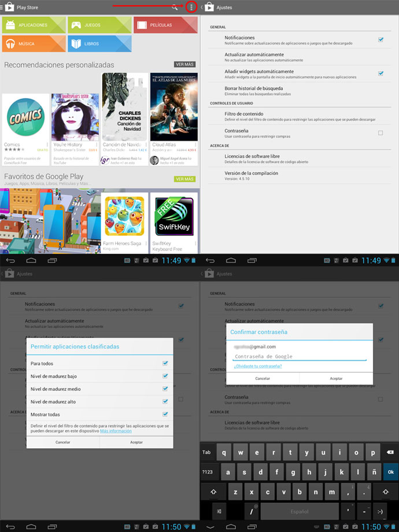The width and height of the screenshot is (399, 532).
Task: Tap the right Shift arrow key
Action: point(386,492)
